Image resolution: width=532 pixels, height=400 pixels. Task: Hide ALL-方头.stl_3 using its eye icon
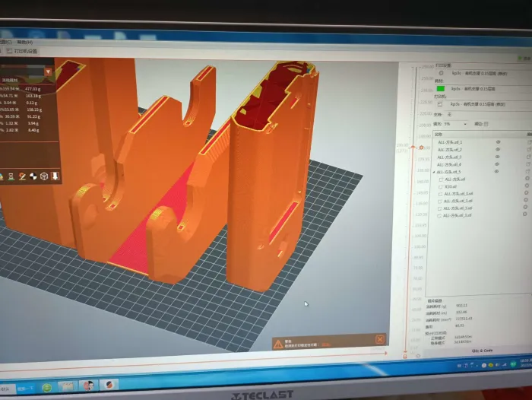(x=499, y=157)
